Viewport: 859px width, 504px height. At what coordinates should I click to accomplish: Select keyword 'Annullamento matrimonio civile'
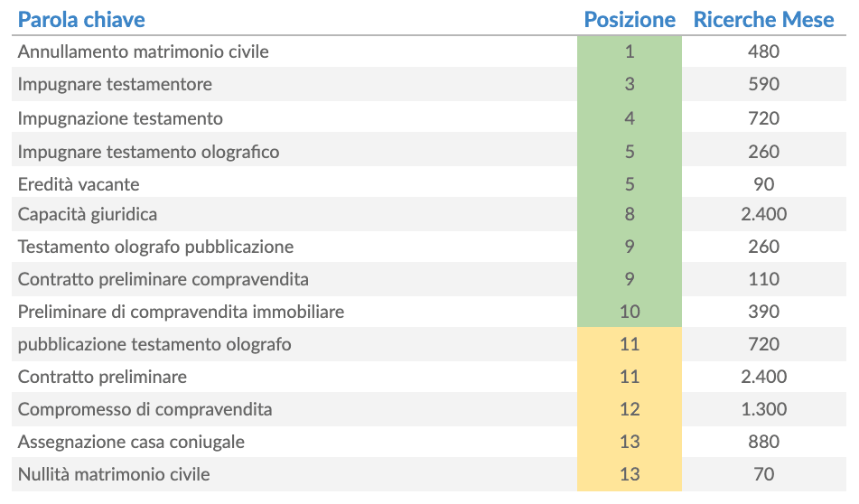pos(143,51)
